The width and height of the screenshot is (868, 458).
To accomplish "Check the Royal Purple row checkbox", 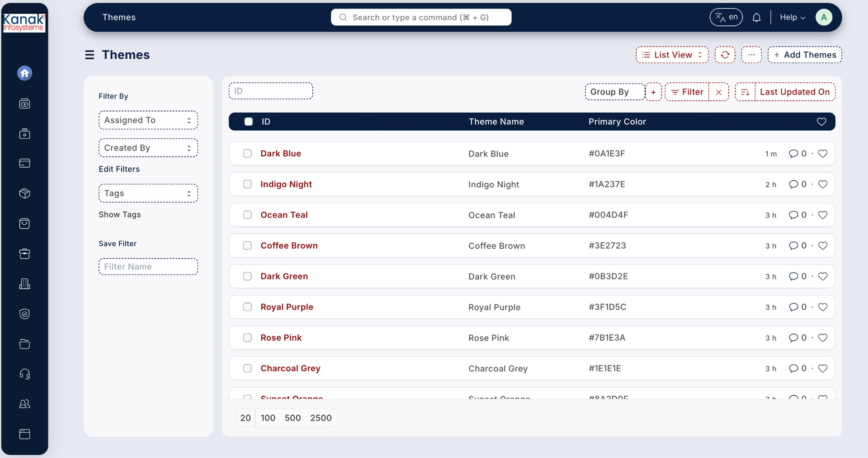I will (x=247, y=307).
